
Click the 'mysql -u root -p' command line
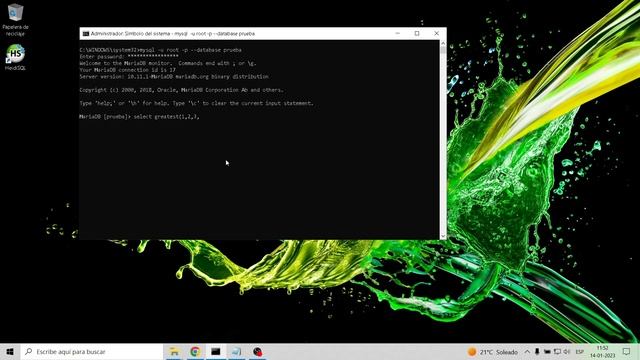coord(160,50)
